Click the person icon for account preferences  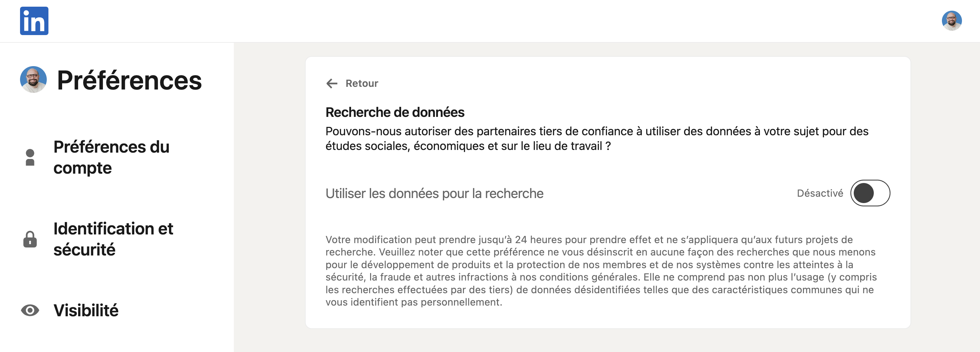click(30, 158)
